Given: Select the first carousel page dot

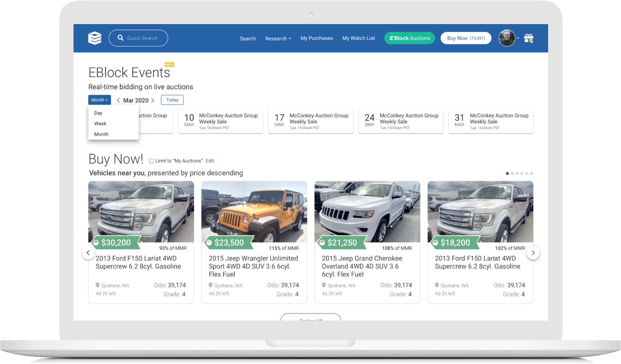Looking at the screenshot, I should click(507, 173).
